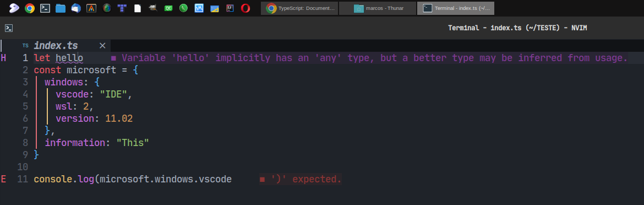
Task: Click the 'wsl' property key
Action: pyautogui.click(x=64, y=106)
